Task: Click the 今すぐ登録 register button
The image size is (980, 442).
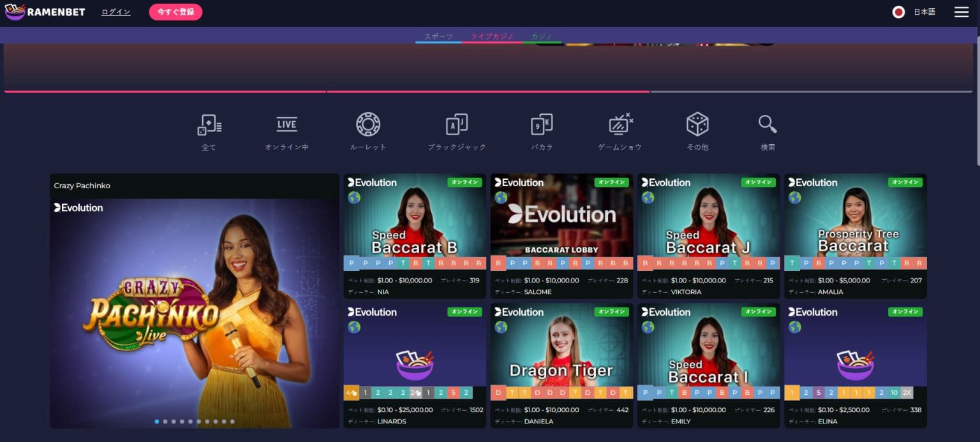Action: 175,12
